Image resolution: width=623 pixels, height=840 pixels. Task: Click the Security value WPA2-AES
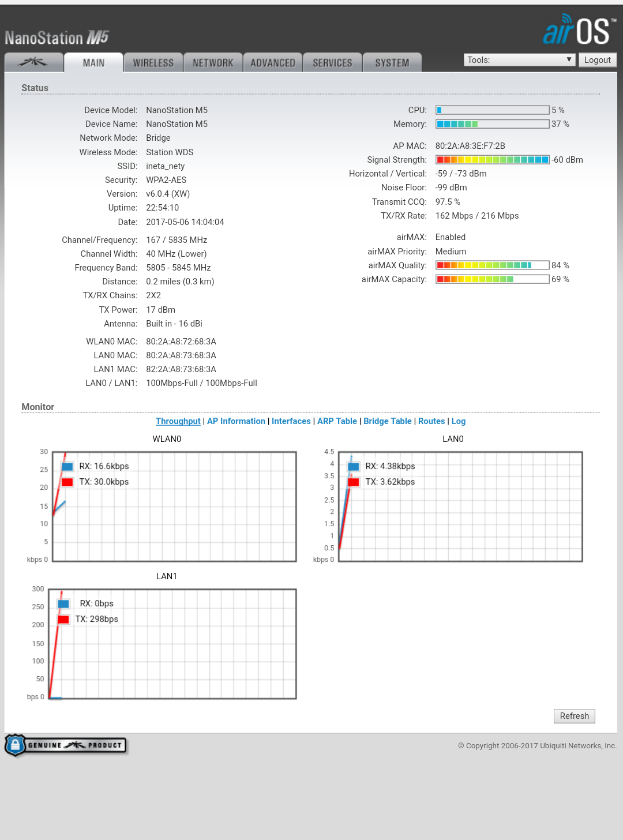click(x=166, y=180)
